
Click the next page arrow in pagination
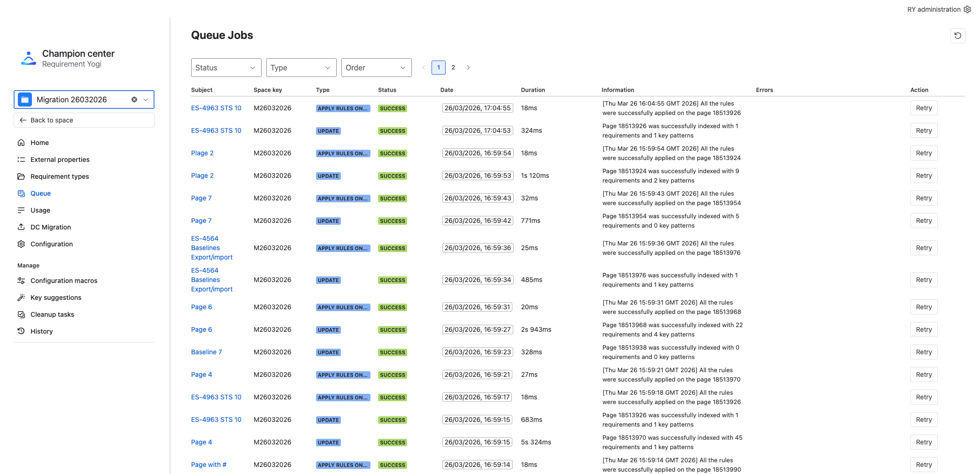tap(468, 68)
